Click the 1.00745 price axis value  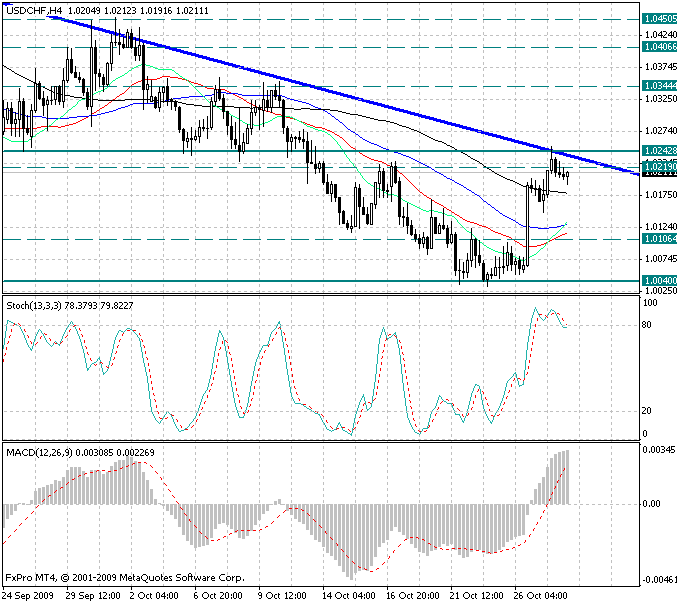661,259
